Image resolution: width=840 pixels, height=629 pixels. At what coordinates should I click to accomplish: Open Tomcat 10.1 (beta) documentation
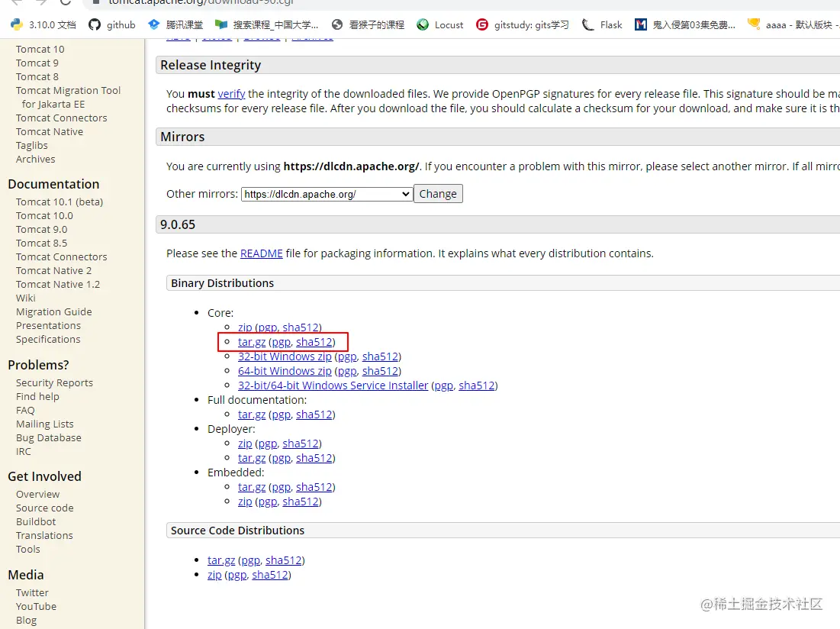tap(60, 202)
